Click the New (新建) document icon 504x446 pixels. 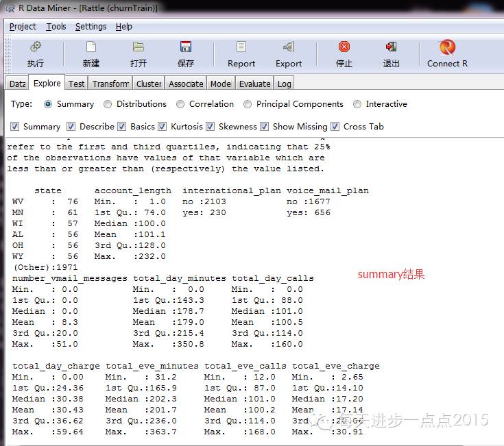pos(91,47)
